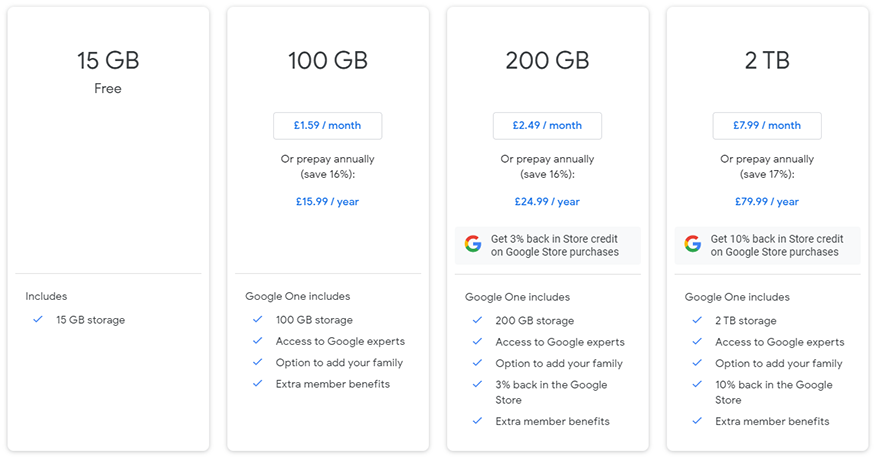Click 'Option to add your family' in 100 GB plan
The width and height of the screenshot is (876, 457).
pos(339,363)
